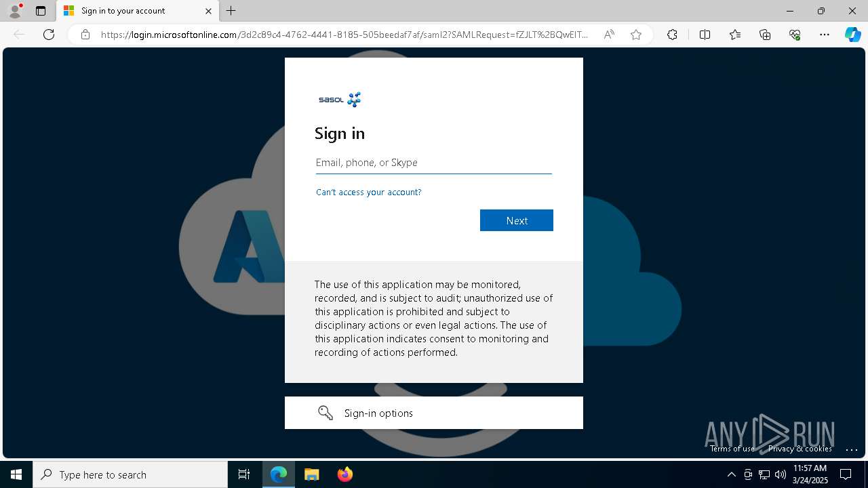Viewport: 868px width, 488px height.
Task: Open Task View on the taskbar
Action: (x=244, y=474)
